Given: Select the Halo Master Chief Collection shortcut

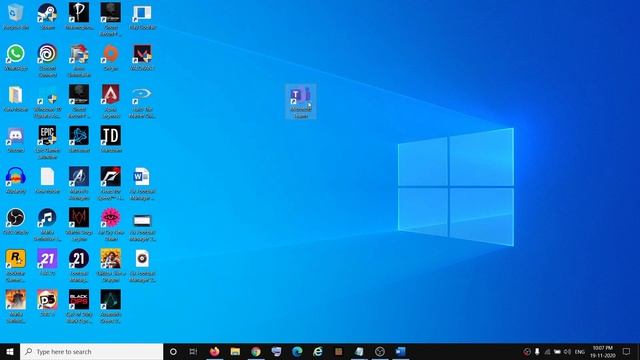Looking at the screenshot, I should (142, 102).
